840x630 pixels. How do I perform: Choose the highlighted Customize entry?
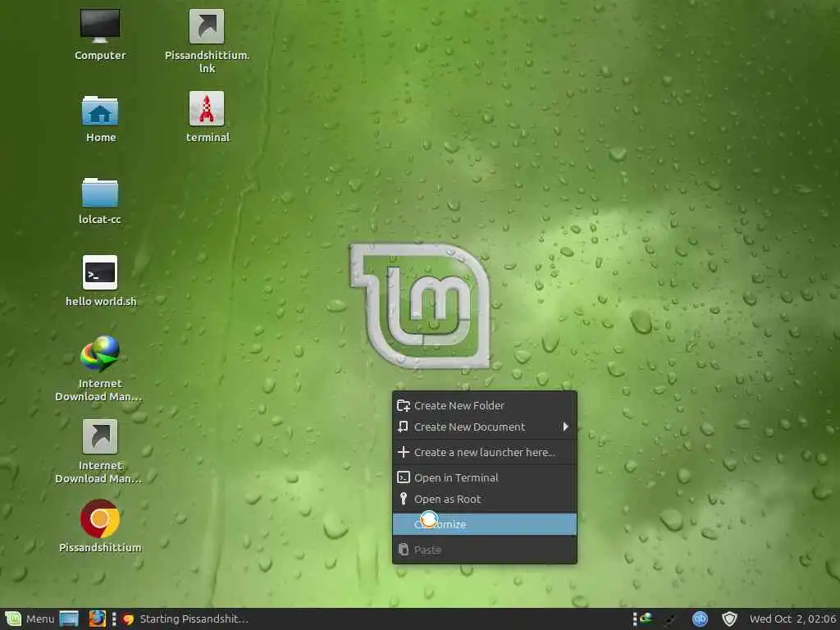pyautogui.click(x=484, y=524)
